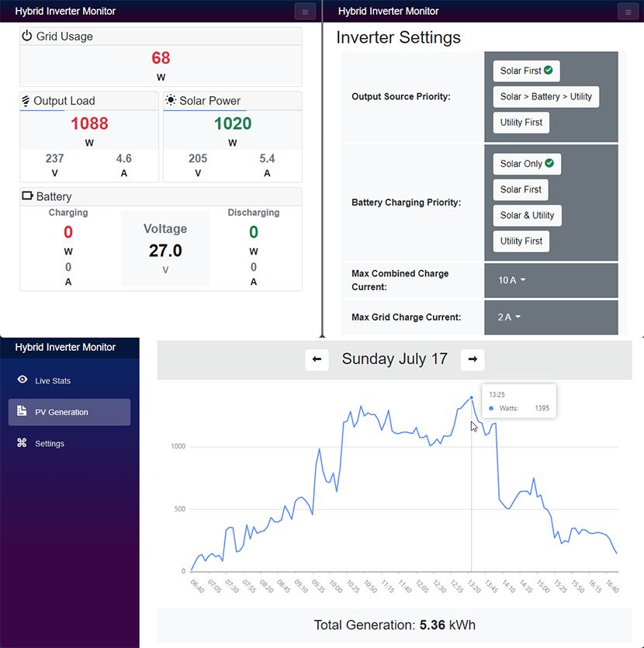Select Solar First output source priority
644x648 pixels.
tap(526, 71)
